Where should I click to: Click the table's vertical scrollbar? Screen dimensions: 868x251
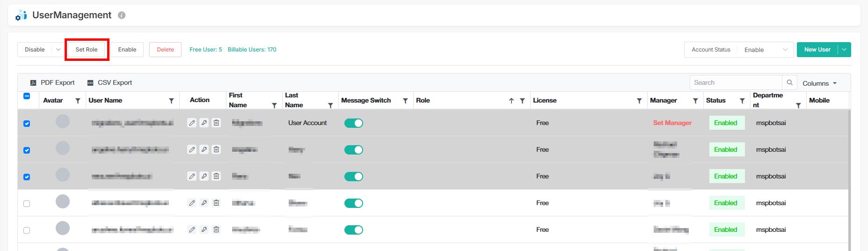tap(849, 180)
